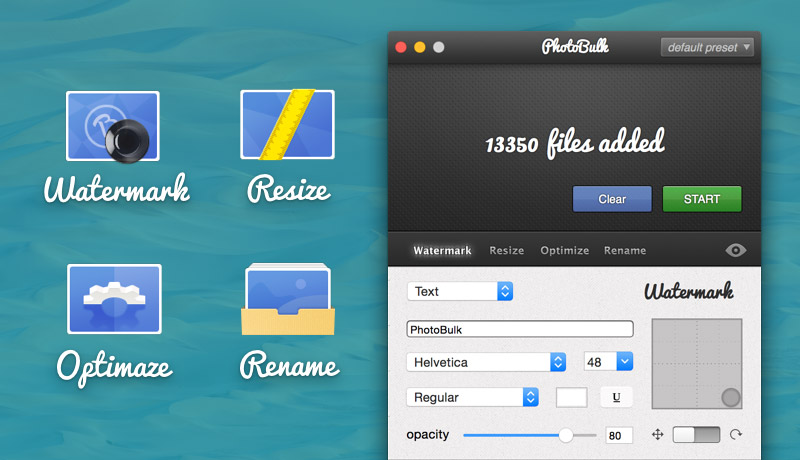Switch to the Watermark tab
Screen dimensions: 800x460
pos(442,250)
